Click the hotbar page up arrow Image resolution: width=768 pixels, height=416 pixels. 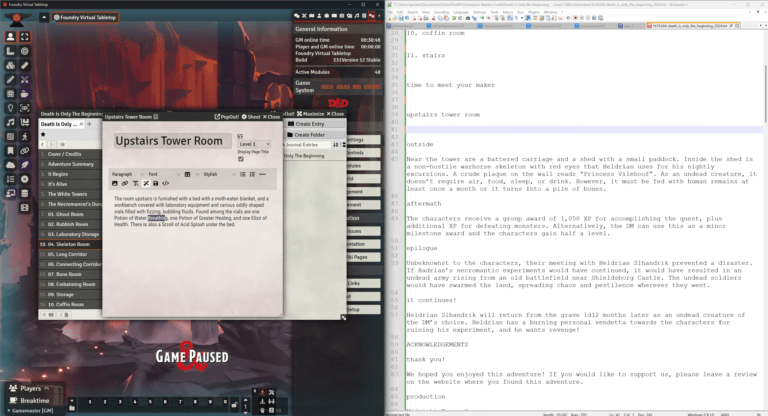(245, 400)
